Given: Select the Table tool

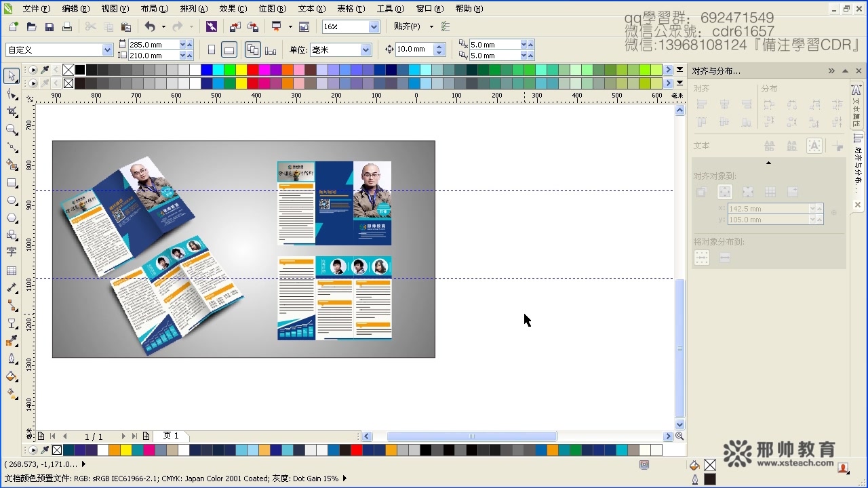Looking at the screenshot, I should [12, 270].
